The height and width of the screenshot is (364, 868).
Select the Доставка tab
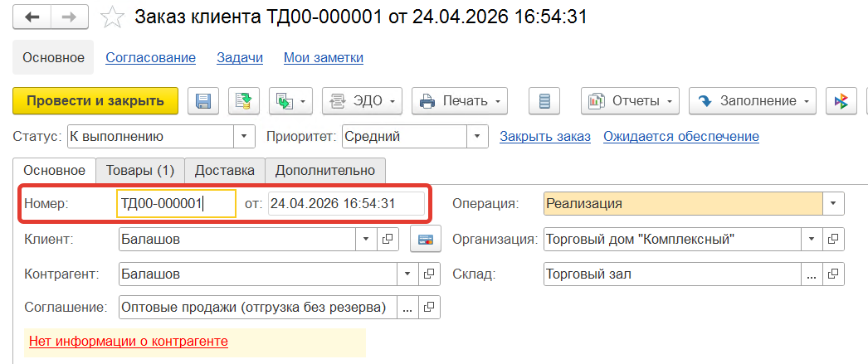[x=225, y=170]
